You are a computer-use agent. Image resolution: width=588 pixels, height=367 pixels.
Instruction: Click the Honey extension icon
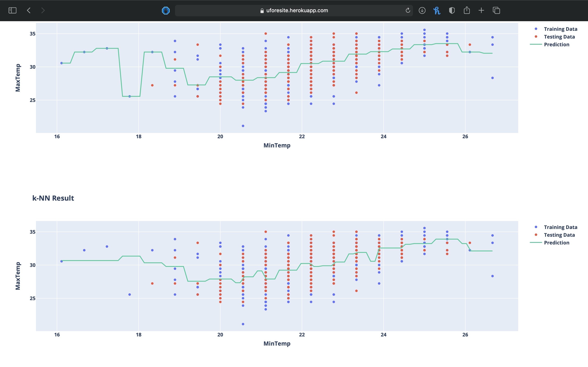(437, 10)
